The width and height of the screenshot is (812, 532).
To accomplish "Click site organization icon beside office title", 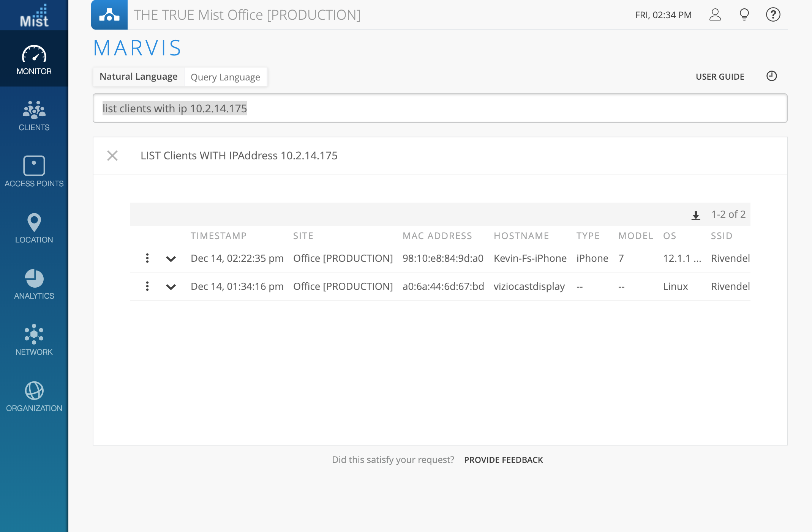I will tap(109, 15).
